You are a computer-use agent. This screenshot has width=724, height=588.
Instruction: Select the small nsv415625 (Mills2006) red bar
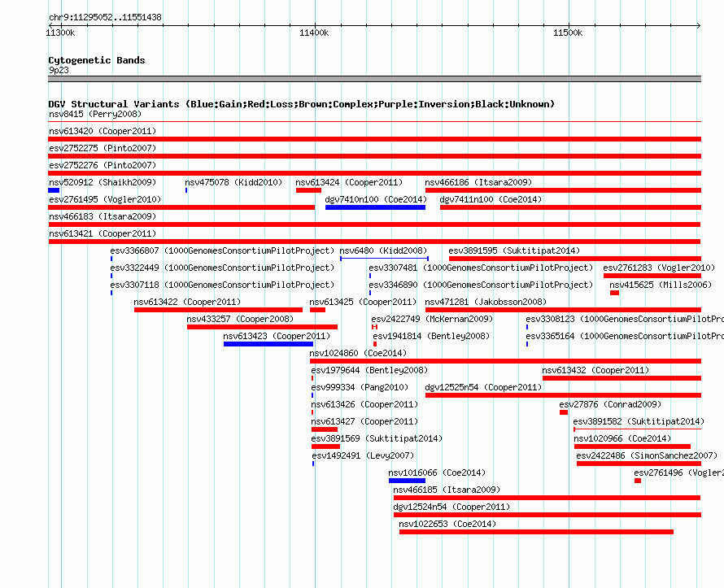point(614,293)
